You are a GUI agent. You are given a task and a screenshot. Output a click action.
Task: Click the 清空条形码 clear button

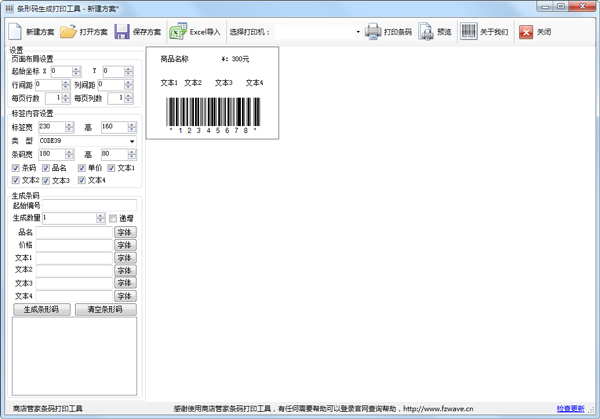106,310
